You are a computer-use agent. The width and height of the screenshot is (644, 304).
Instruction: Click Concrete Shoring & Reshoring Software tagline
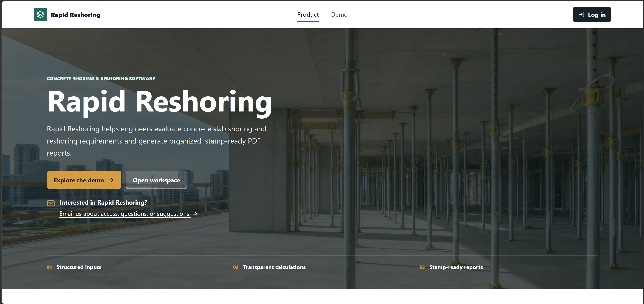(x=101, y=79)
